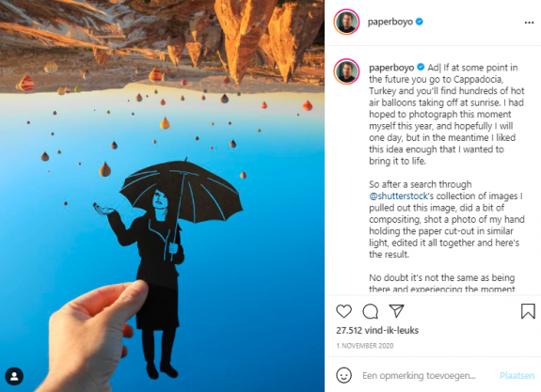
Task: Open comments via the speech bubble icon
Action: (371, 311)
